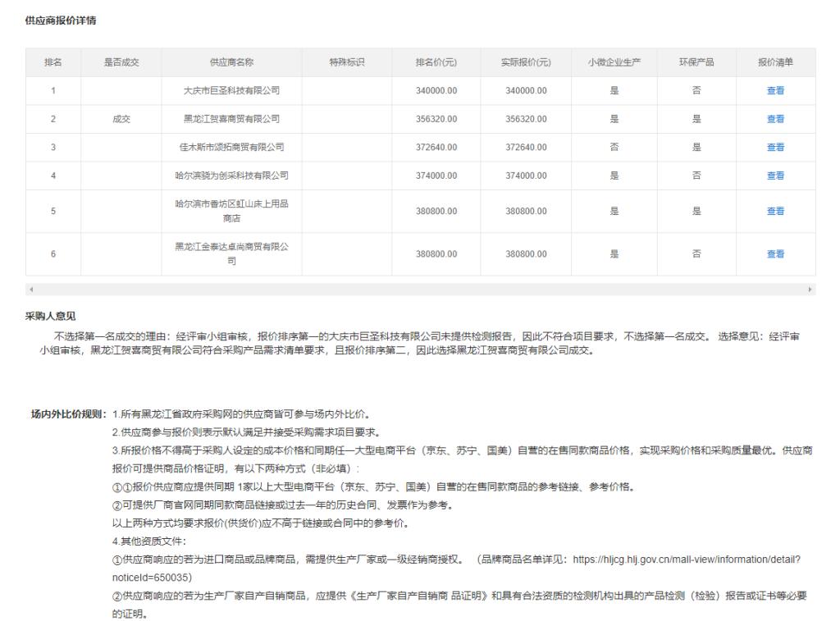Click the 供应商名称 column header
840x621 pixels.
coord(231,62)
